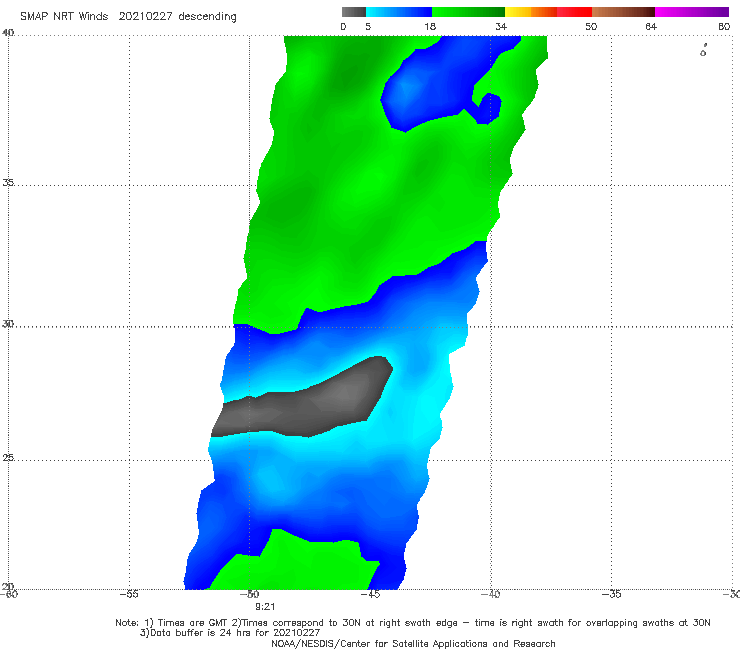Click the longitude label -40
Image resolution: width=740 pixels, height=650 pixels.
[x=491, y=594]
